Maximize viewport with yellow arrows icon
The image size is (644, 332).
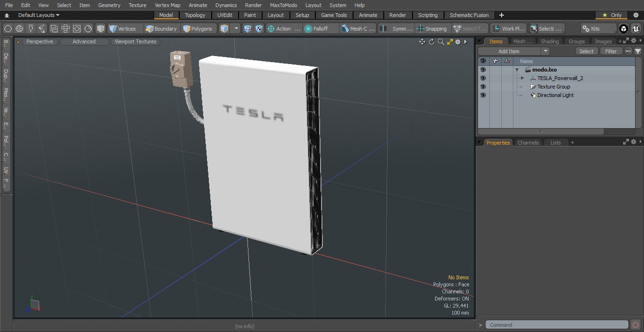[x=450, y=42]
